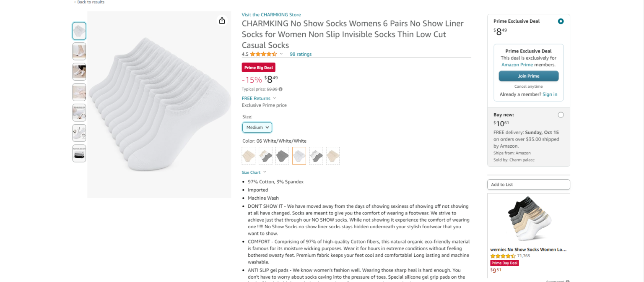Click the stars on the wernies sponsored product
The height and width of the screenshot is (282, 644).
502,255
